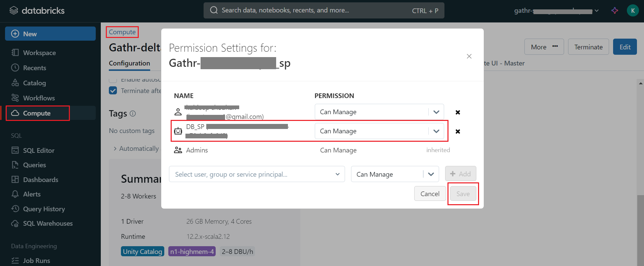Click the Compute cloud icon
The width and height of the screenshot is (644, 266).
point(15,113)
